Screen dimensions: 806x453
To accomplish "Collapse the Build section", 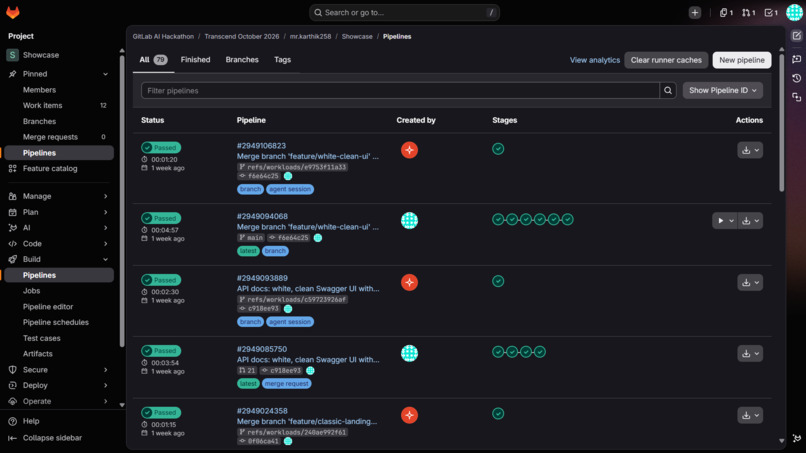I will click(x=59, y=259).
